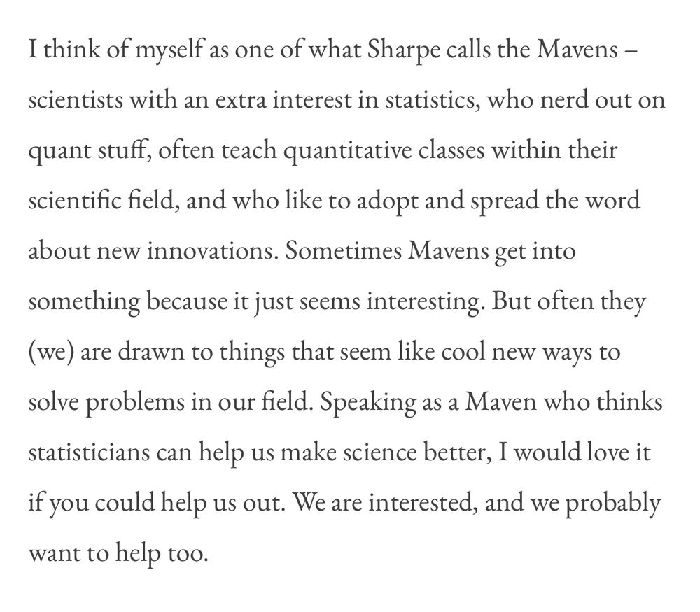Click the word "interesting." in sixth line
This screenshot has width=700, height=612.
[426, 302]
